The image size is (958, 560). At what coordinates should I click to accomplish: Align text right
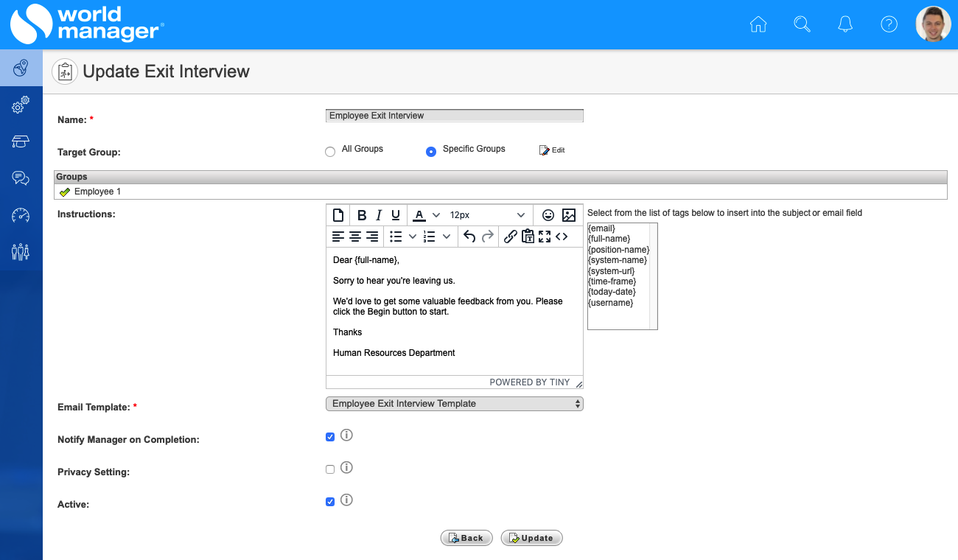click(x=372, y=237)
